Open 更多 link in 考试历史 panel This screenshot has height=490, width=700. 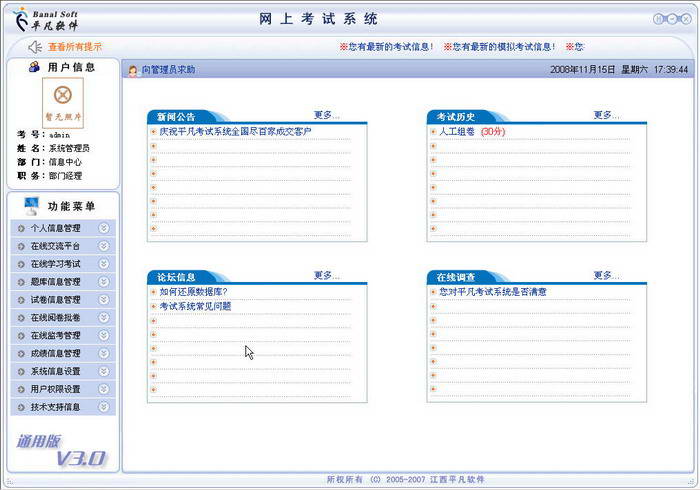[x=606, y=115]
